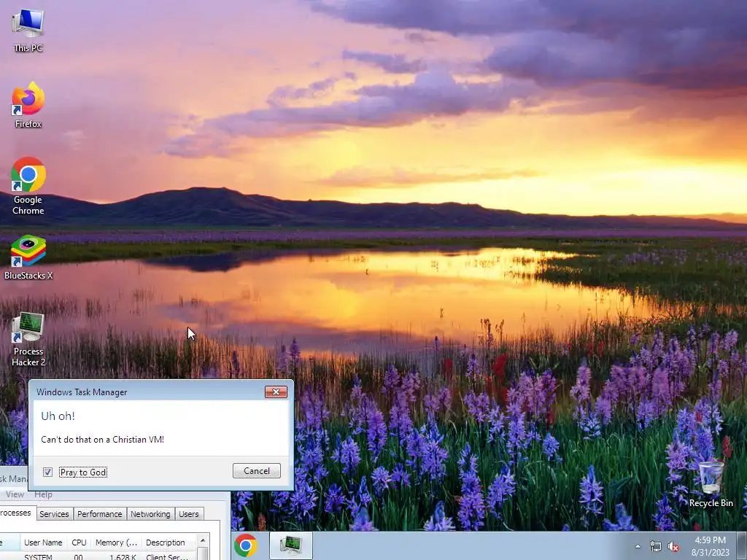Click the muted speaker volume tray icon
This screenshot has width=747, height=560.
pos(673,547)
